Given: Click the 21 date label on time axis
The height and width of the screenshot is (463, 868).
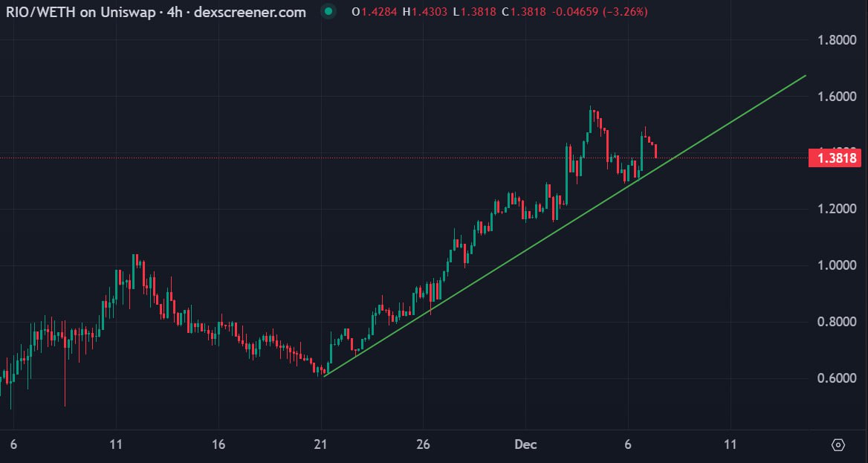Looking at the screenshot, I should pyautogui.click(x=321, y=444).
